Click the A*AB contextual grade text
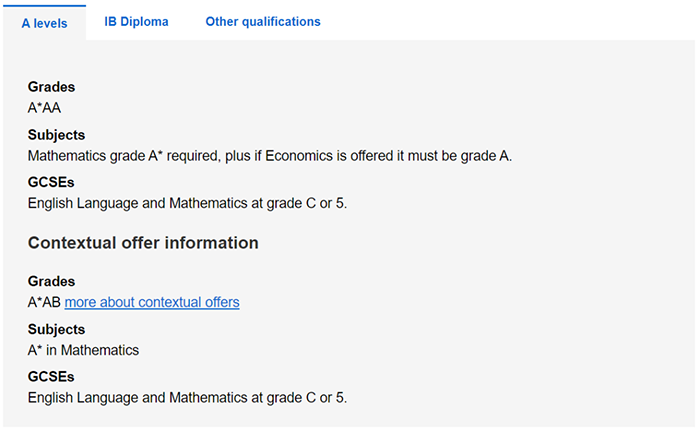Screen dimensions: 700x432 coord(44,302)
